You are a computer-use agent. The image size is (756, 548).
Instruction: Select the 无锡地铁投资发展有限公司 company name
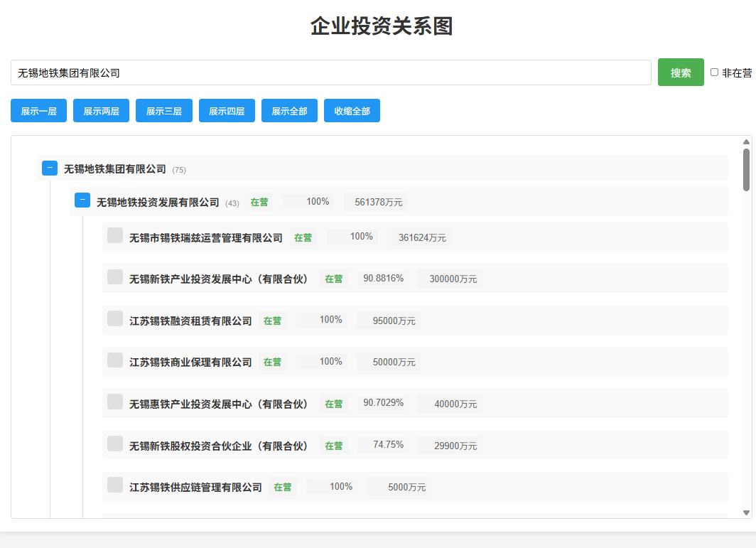[x=158, y=202]
